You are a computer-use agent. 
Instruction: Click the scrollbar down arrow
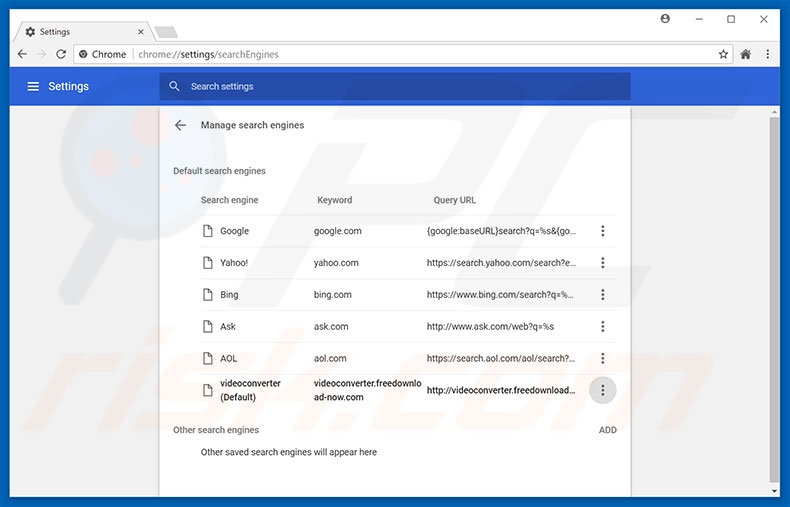click(774, 491)
